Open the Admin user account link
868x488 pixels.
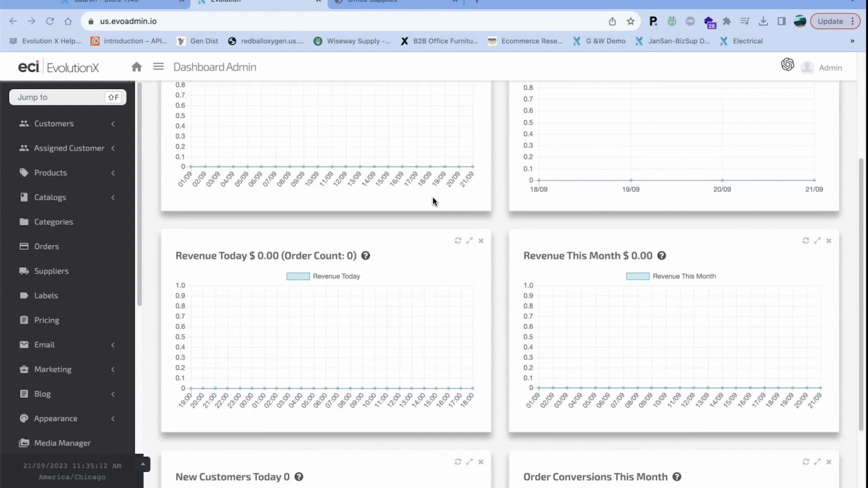[830, 68]
